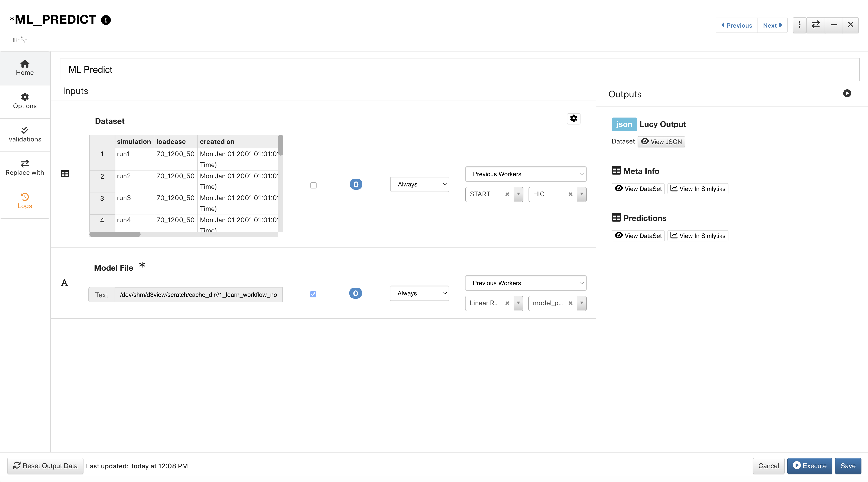
Task: Expand the model_p... output selector arrow
Action: pos(582,303)
